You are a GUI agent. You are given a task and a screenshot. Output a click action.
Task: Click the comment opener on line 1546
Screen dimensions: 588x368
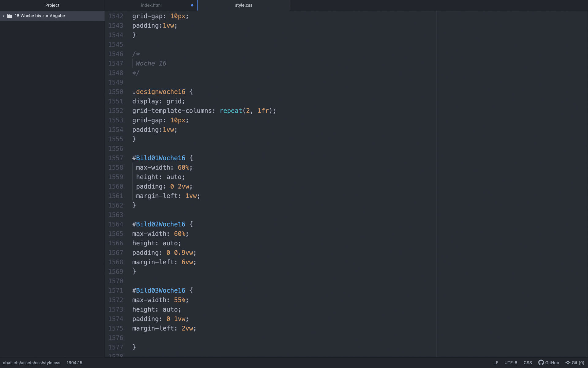[136, 54]
